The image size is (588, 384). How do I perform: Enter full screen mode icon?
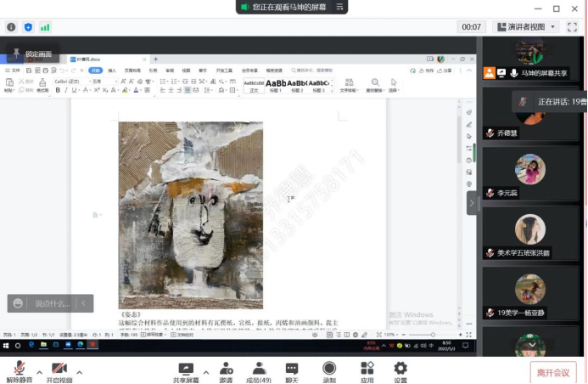pos(572,27)
